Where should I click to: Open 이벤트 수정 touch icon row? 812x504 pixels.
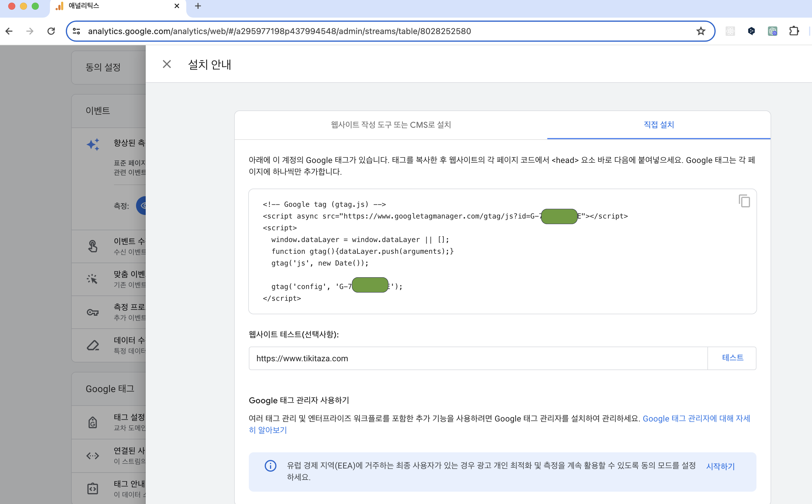pos(92,246)
